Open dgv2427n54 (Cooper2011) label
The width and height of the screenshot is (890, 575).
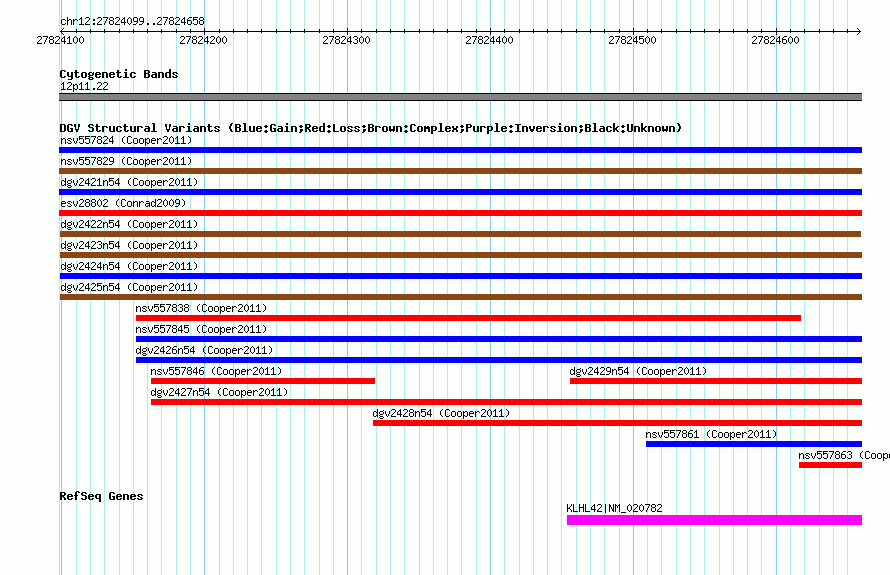(219, 392)
